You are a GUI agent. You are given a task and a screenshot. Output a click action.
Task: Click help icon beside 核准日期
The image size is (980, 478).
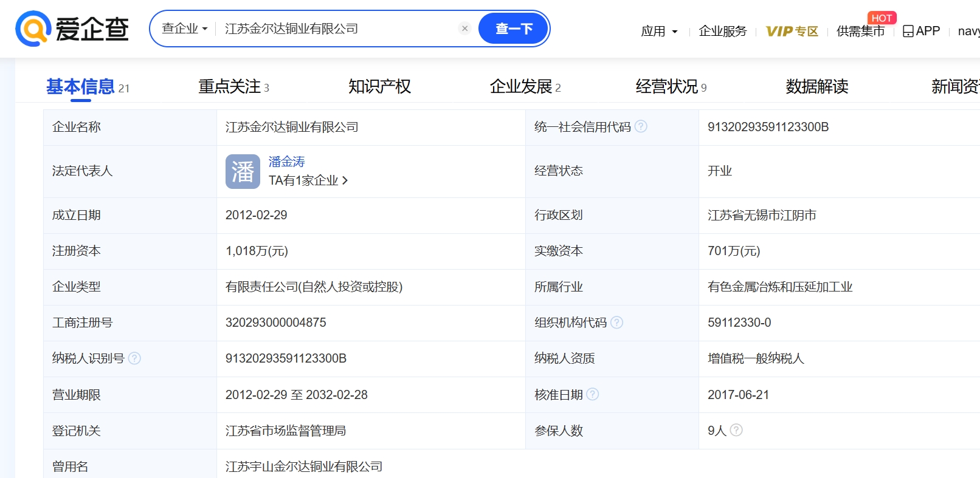pyautogui.click(x=592, y=394)
